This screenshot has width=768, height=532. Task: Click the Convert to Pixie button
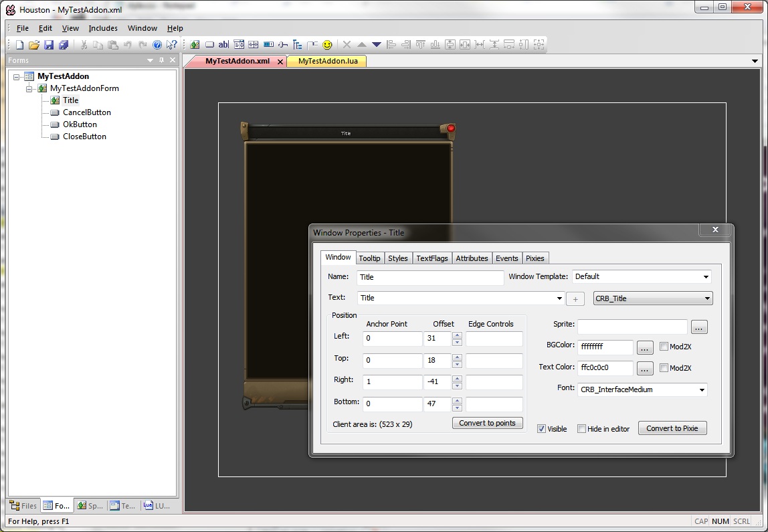point(672,428)
